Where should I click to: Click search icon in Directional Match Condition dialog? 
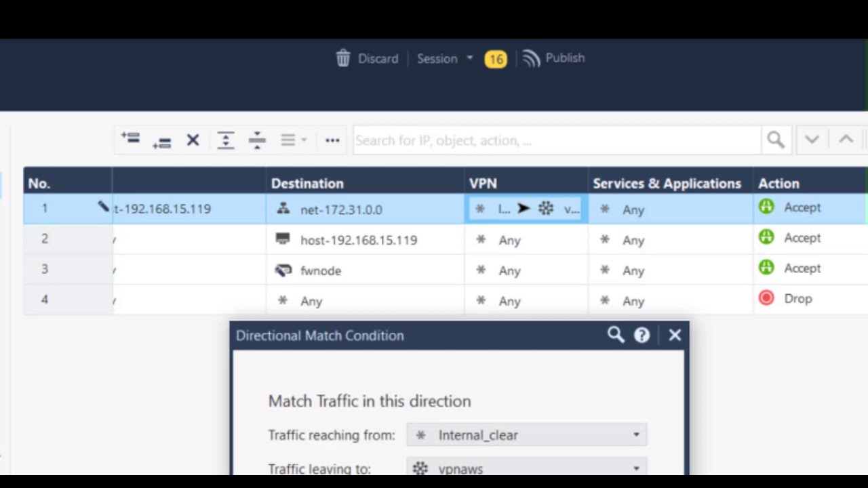coord(616,335)
